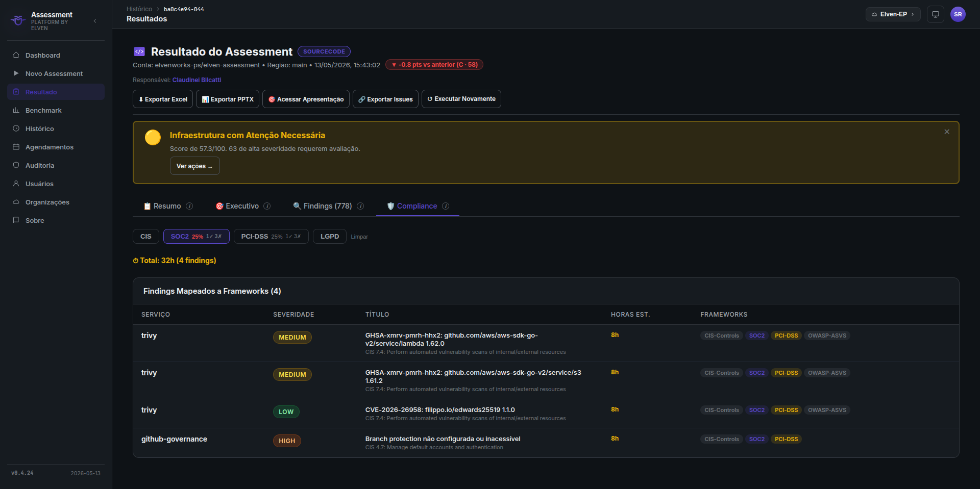Collapse the sidebar with the chevron arrow

click(95, 21)
